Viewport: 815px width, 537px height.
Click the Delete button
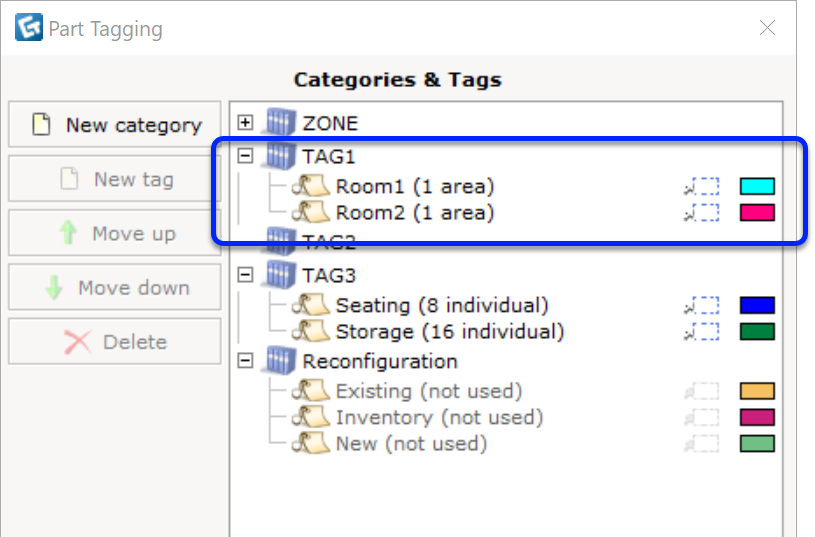click(115, 342)
